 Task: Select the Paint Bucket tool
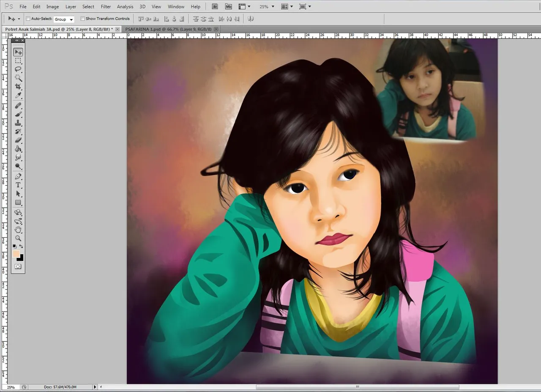[18, 149]
